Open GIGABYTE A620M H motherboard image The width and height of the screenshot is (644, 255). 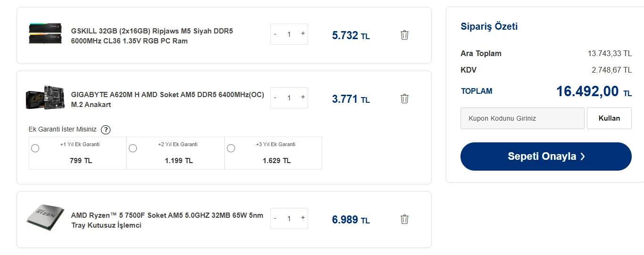[x=45, y=97]
